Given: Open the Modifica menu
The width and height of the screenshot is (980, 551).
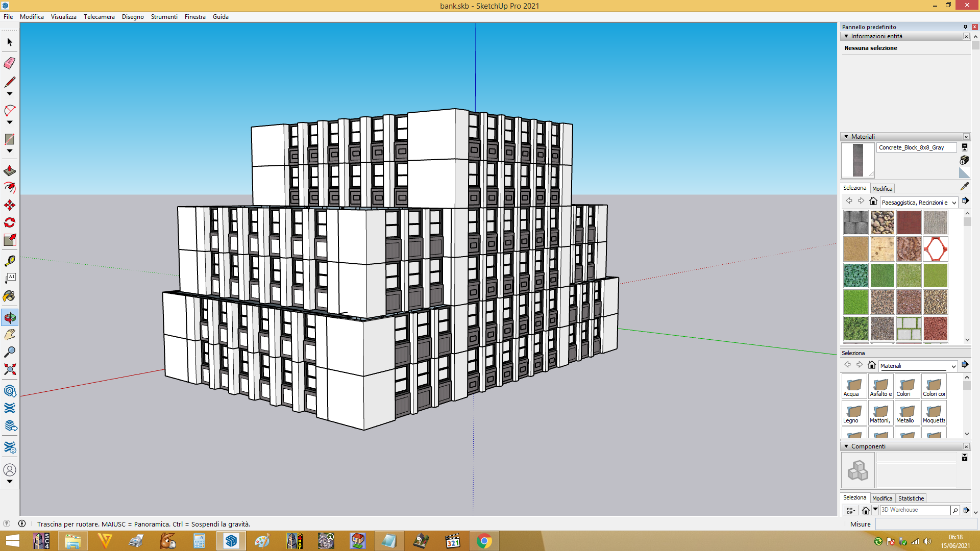Looking at the screenshot, I should [x=32, y=17].
